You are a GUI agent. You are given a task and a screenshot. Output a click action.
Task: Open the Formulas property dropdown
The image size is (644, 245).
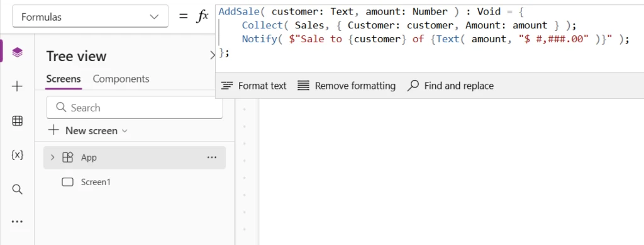click(x=91, y=17)
